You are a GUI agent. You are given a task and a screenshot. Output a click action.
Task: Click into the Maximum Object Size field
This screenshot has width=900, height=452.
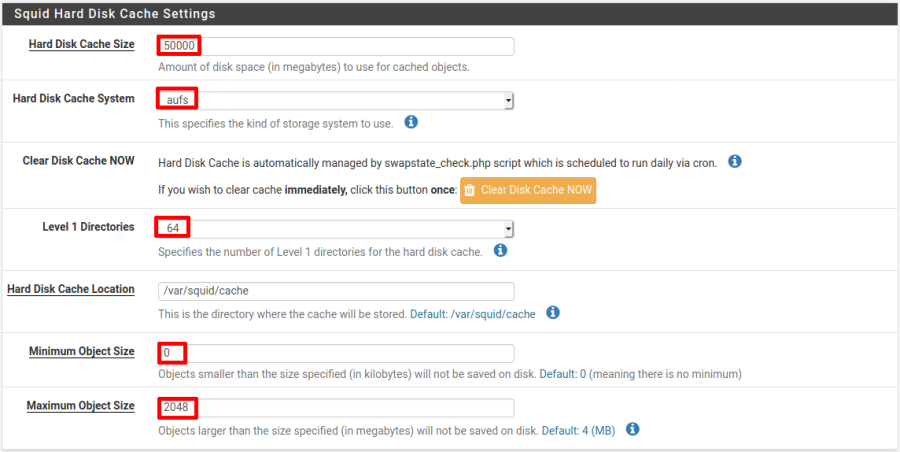[x=336, y=407]
